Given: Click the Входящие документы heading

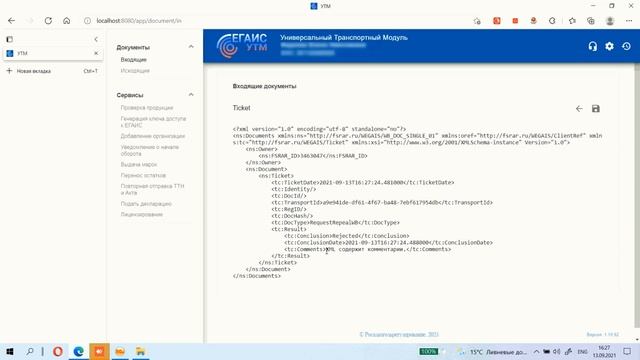Looking at the screenshot, I should pyautogui.click(x=264, y=86).
